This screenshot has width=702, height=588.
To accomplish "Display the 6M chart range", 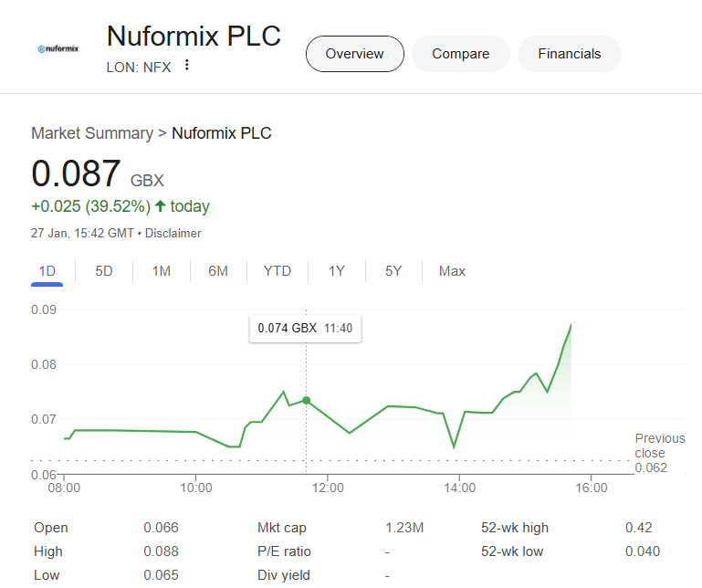I will point(218,271).
